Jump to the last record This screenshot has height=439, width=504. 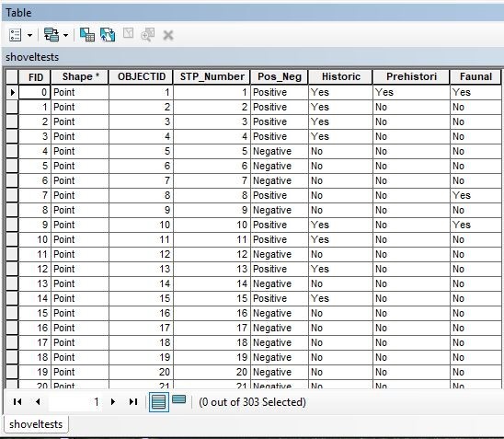[x=133, y=401]
